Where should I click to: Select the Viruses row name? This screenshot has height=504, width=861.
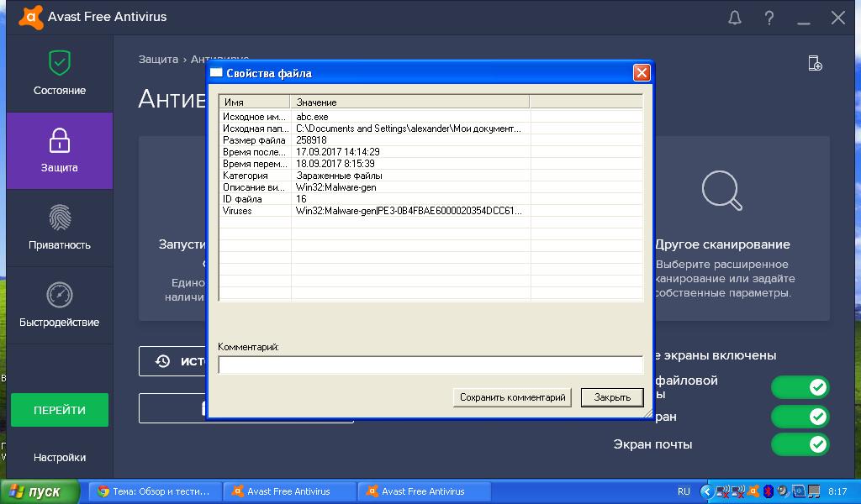click(237, 211)
